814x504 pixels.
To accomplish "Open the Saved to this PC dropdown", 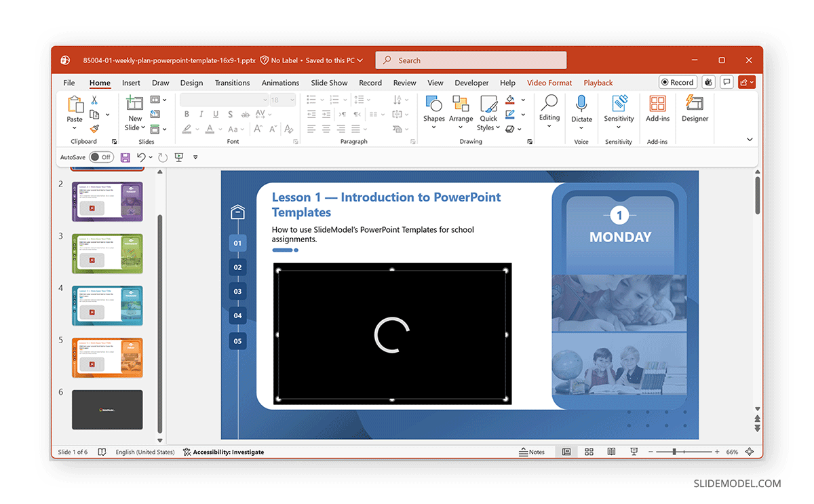I will (332, 60).
